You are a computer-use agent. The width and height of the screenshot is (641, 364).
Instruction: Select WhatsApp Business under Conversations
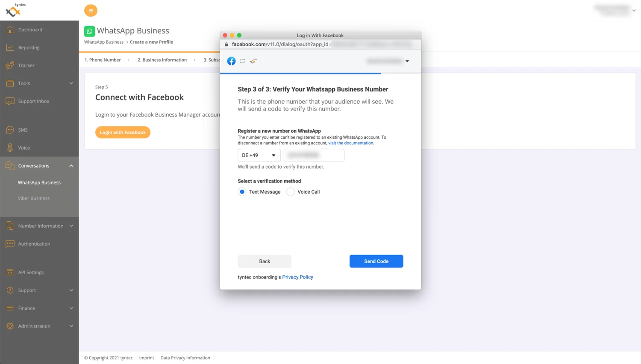[x=39, y=182]
